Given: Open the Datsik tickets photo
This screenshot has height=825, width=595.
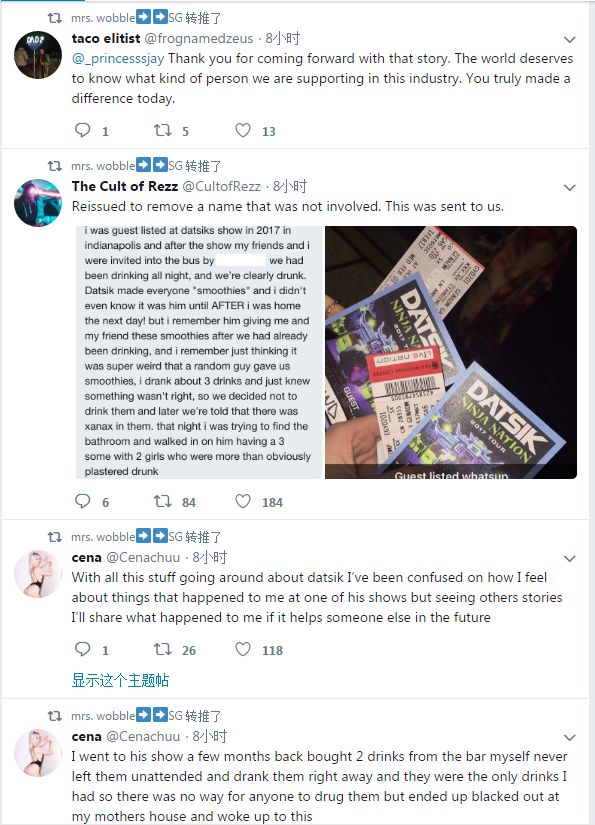Looking at the screenshot, I should tap(451, 353).
